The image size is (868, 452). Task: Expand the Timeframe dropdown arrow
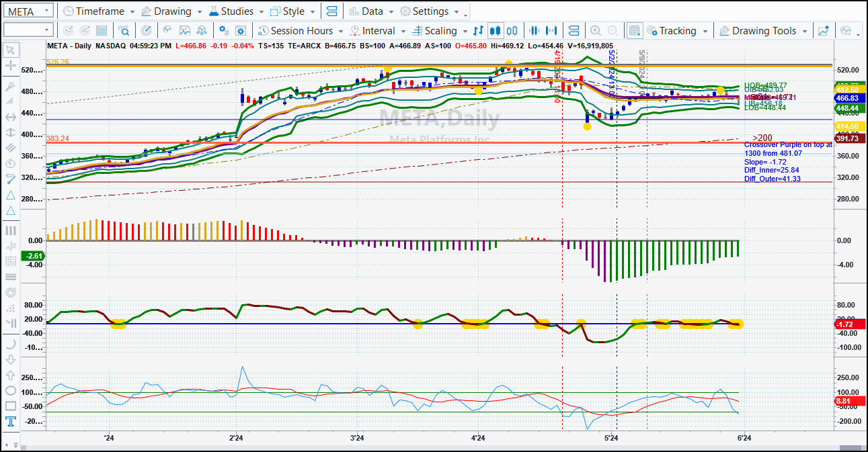[132, 12]
